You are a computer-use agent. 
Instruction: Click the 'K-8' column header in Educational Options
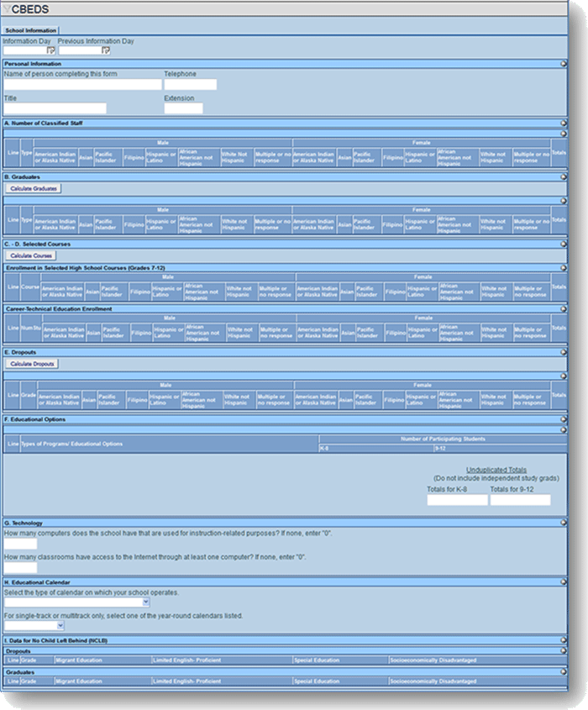point(376,449)
